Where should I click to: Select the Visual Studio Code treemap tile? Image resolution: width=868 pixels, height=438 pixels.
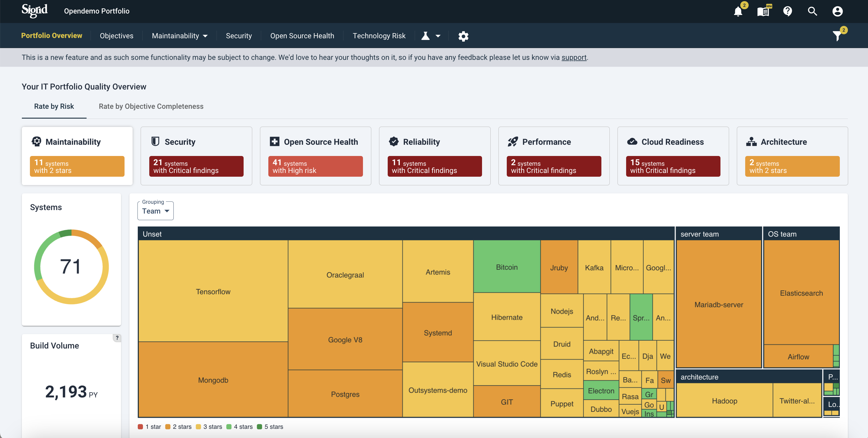click(x=506, y=363)
